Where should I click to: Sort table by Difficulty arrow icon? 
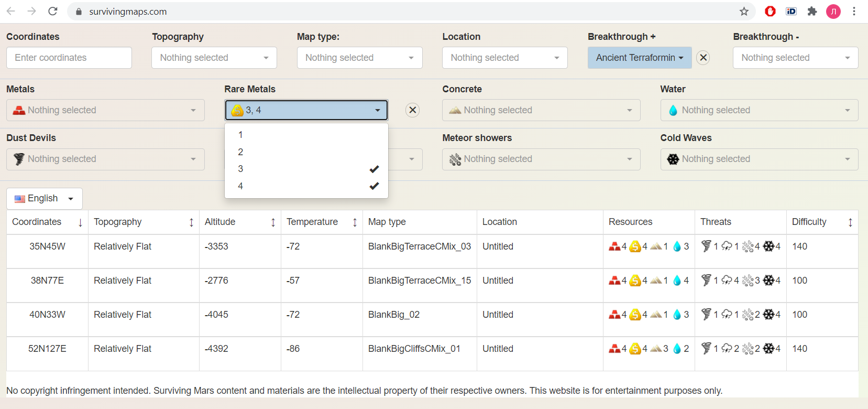[x=850, y=222]
